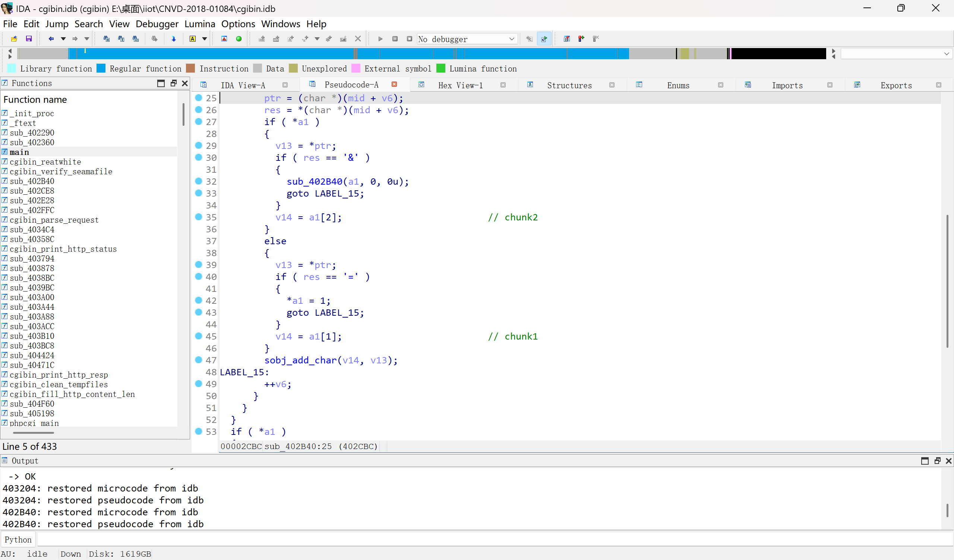This screenshot has width=954, height=560.
Task: Click the search text binoculars icon
Action: point(121,39)
